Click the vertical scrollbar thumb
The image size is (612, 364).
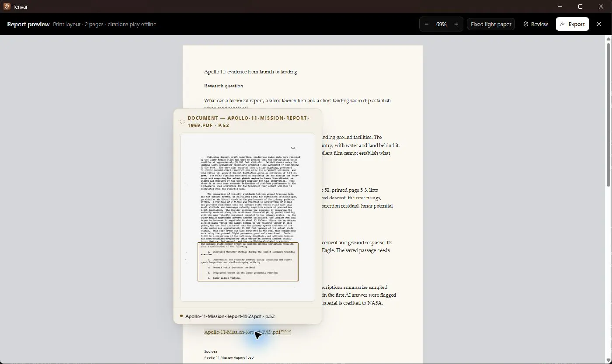[608, 115]
